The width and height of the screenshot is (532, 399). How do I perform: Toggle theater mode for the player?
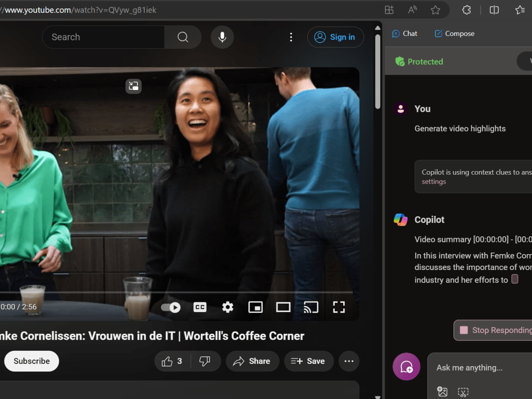click(283, 307)
